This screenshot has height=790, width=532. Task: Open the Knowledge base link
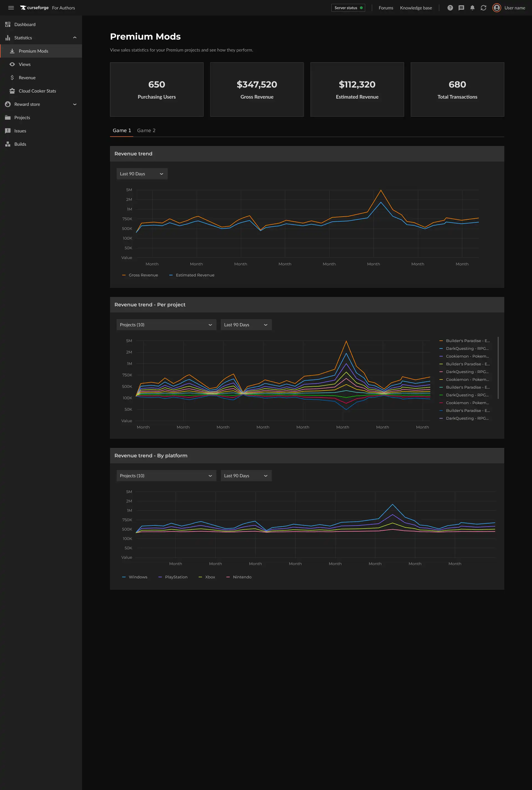416,8
